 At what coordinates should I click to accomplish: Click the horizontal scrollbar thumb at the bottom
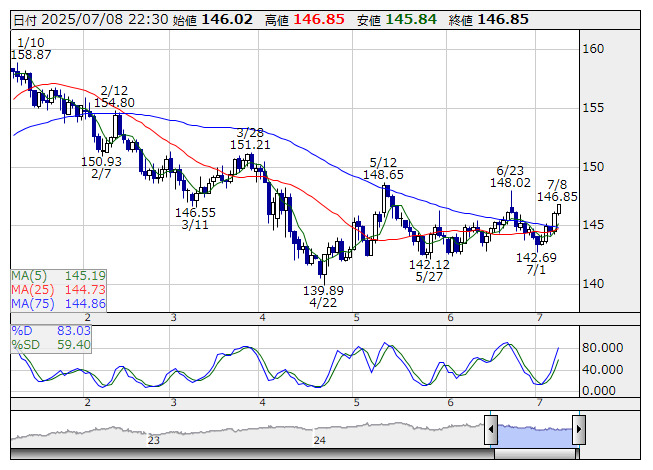pos(536,454)
